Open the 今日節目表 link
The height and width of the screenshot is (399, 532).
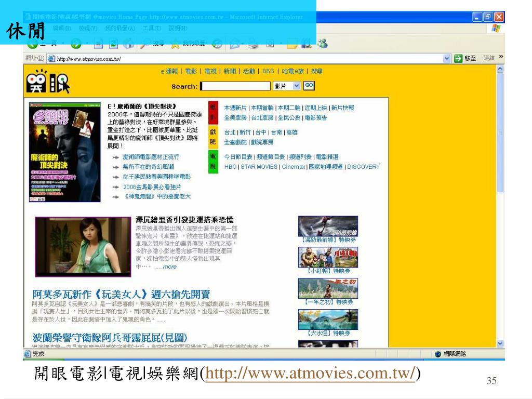pos(238,157)
